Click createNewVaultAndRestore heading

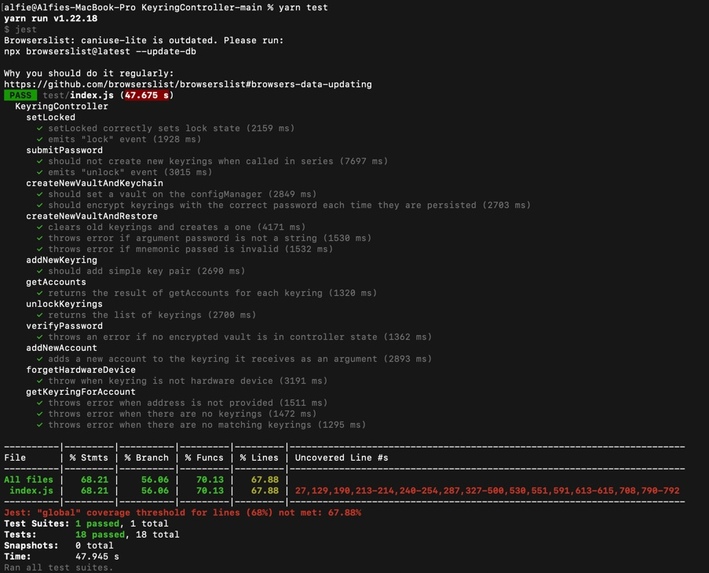[x=92, y=216]
